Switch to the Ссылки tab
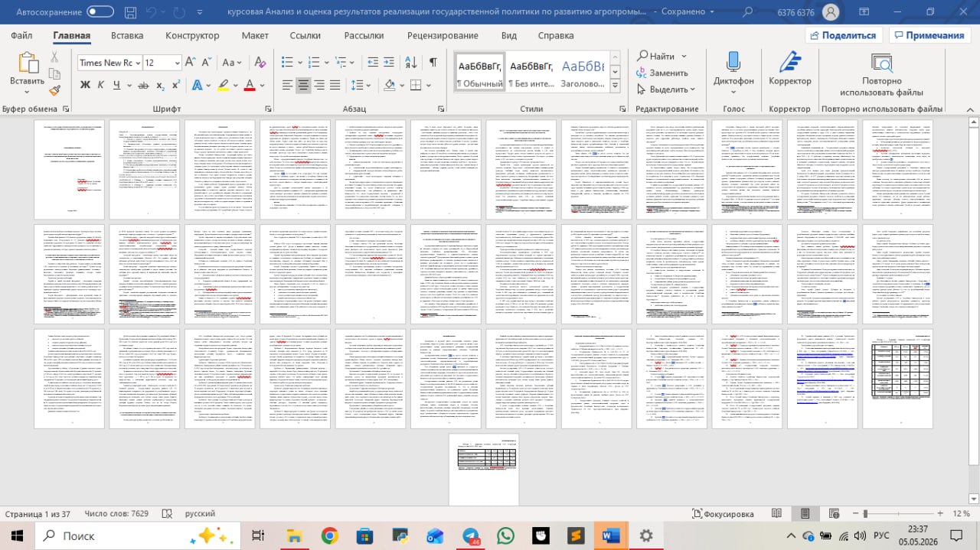 pyautogui.click(x=305, y=35)
